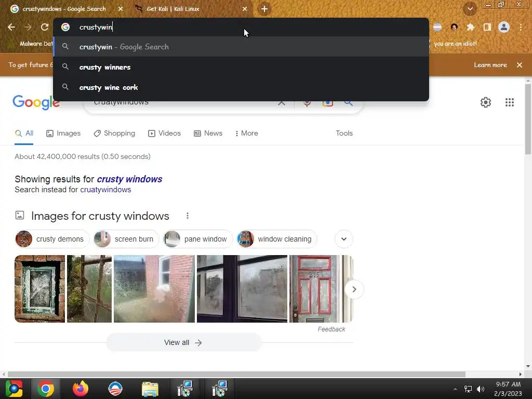Screen dimensions: 532x399
Task: Select the window cleaning image chip
Action: click(x=276, y=239)
